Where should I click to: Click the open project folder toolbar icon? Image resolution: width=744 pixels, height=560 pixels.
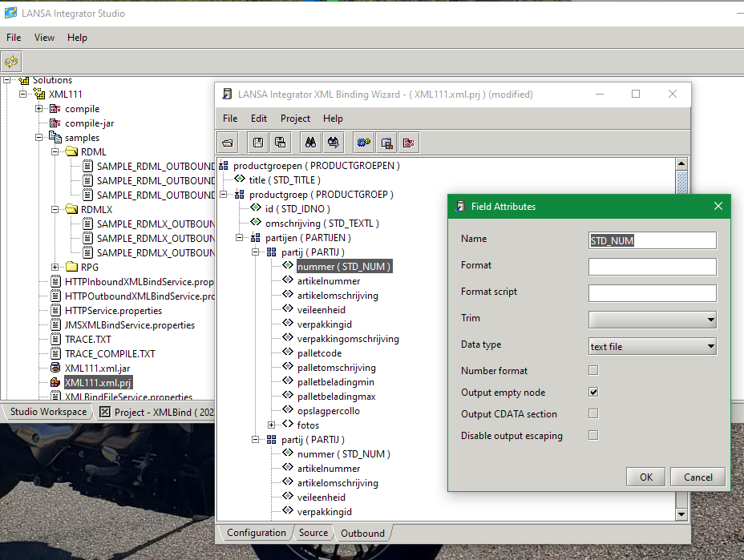pyautogui.click(x=228, y=143)
